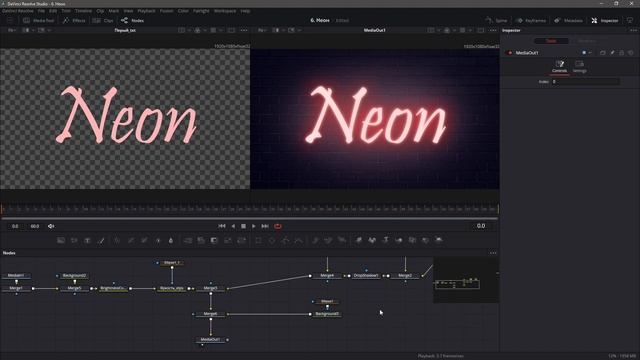Add a Color Corrector node from toolbar
The width and height of the screenshot is (640, 360).
pyautogui.click(x=117, y=240)
